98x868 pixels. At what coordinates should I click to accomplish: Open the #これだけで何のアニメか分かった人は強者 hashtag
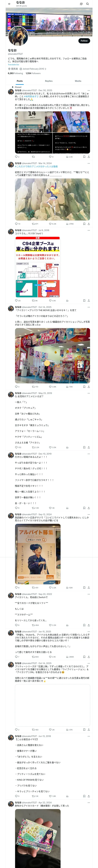click(x=36, y=167)
